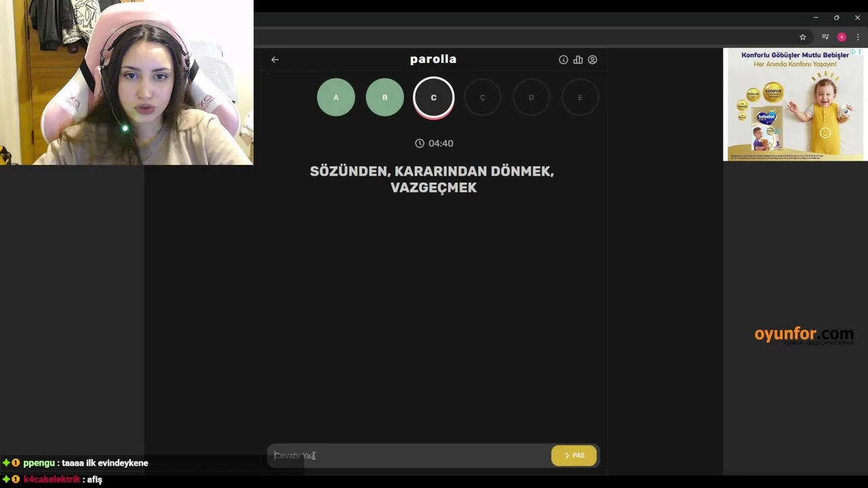The height and width of the screenshot is (488, 868).
Task: Restore down the browser window
Action: pos(836,18)
